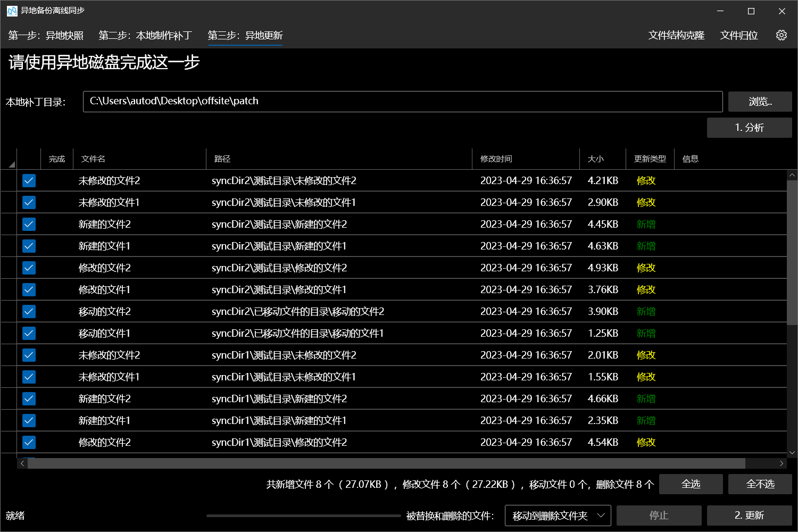Sort by the 路径 column header
The height and width of the screenshot is (532, 798).
[339, 159]
